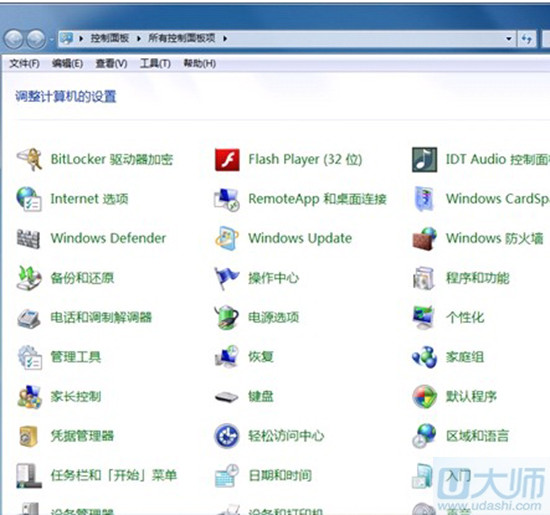Image resolution: width=550 pixels, height=515 pixels.
Task: Open the 编辑(E) menu
Action: click(67, 63)
